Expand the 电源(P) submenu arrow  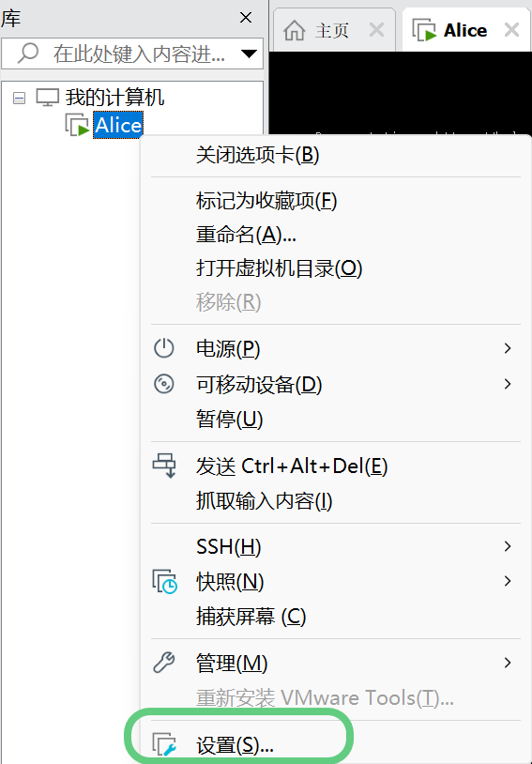[508, 348]
